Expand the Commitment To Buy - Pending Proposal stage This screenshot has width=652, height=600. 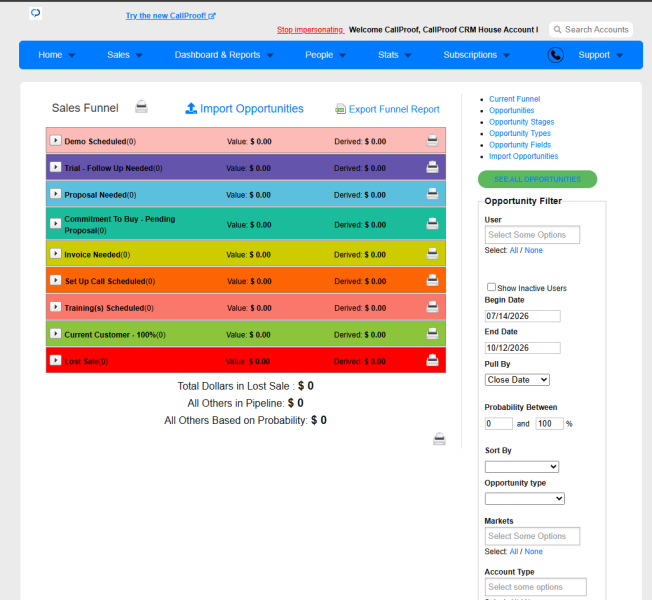click(55, 223)
